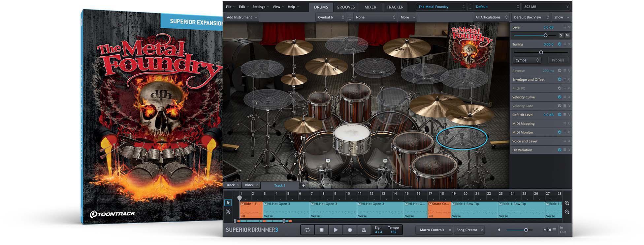Start playback with the play button
Image resolution: width=644 pixels, height=245 pixels.
click(336, 230)
